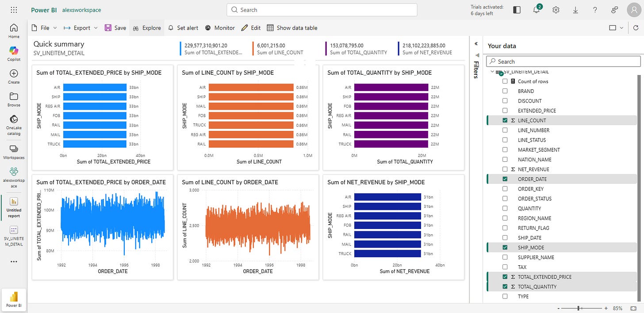This screenshot has height=313, width=644.
Task: Click Edit in the toolbar
Action: (x=251, y=27)
